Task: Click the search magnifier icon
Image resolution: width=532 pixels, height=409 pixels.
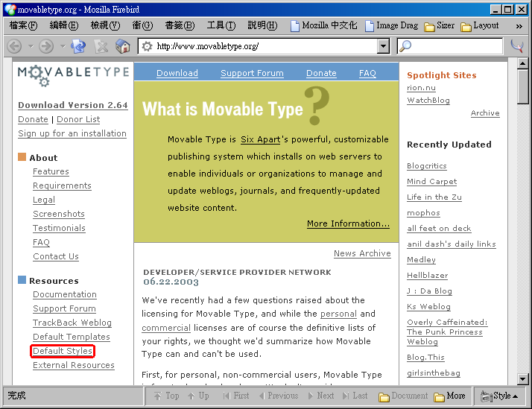Action: (x=405, y=46)
